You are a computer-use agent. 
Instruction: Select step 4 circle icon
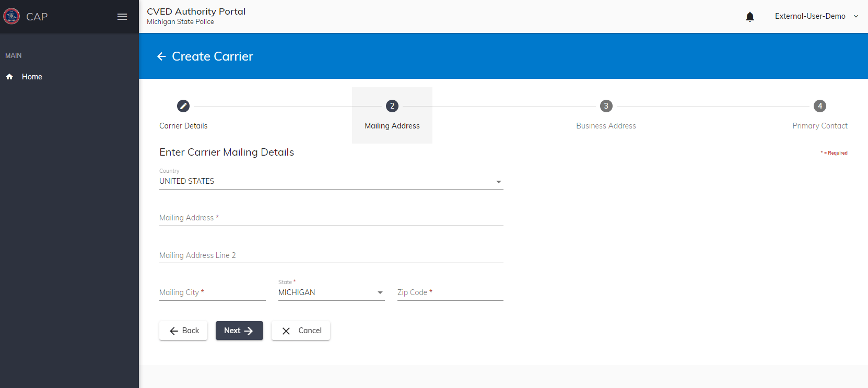tap(820, 106)
